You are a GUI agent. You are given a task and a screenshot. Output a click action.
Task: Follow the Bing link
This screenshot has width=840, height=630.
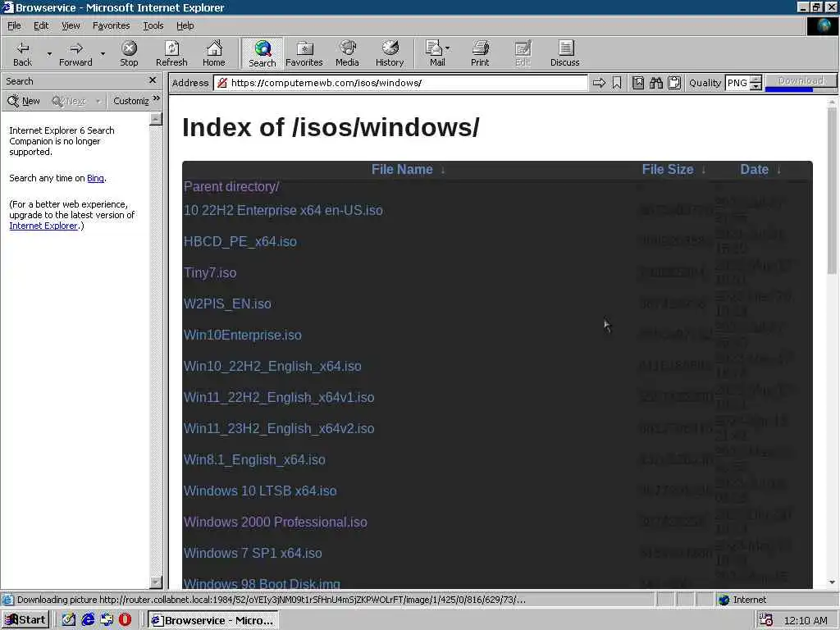95,178
